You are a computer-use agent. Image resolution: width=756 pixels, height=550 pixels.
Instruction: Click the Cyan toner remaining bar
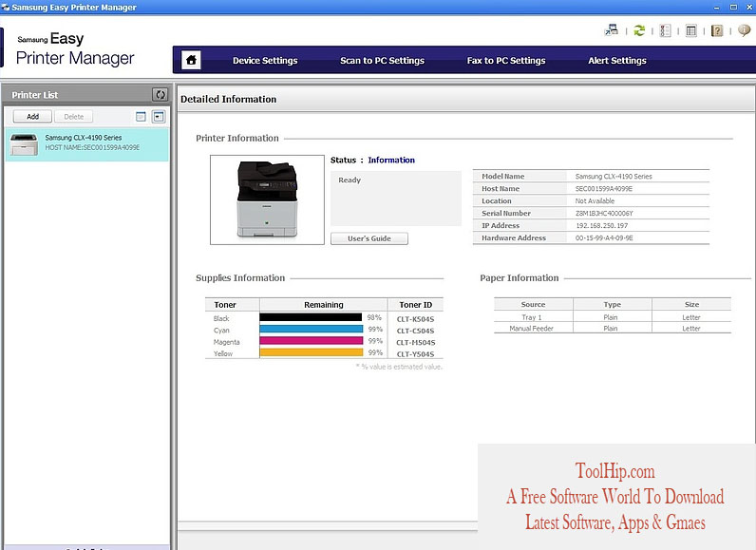click(x=311, y=329)
